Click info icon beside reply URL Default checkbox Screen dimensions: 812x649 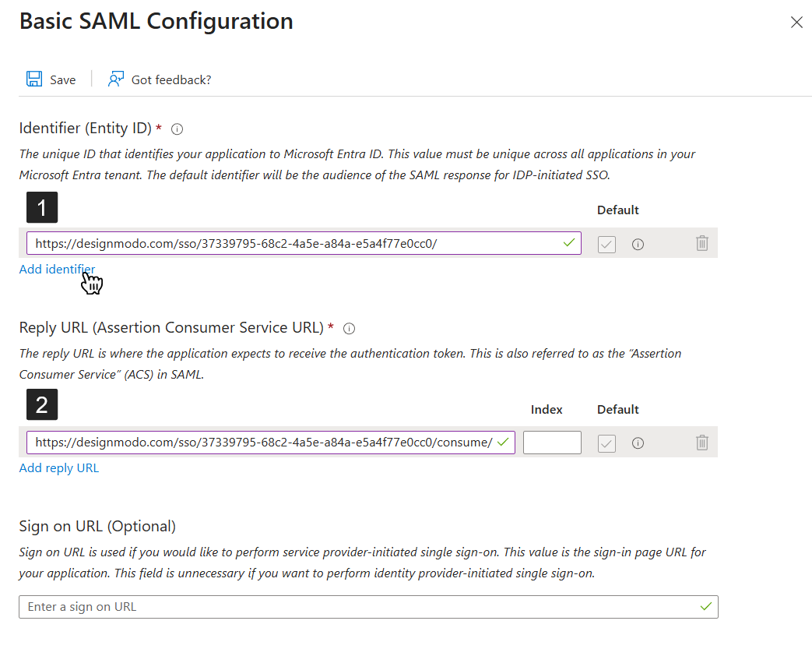pyautogui.click(x=638, y=443)
